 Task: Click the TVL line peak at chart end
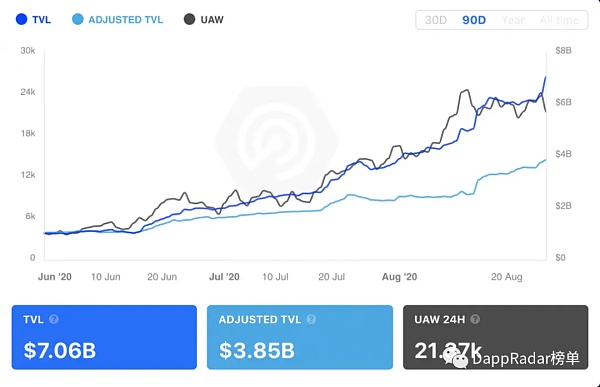click(545, 77)
